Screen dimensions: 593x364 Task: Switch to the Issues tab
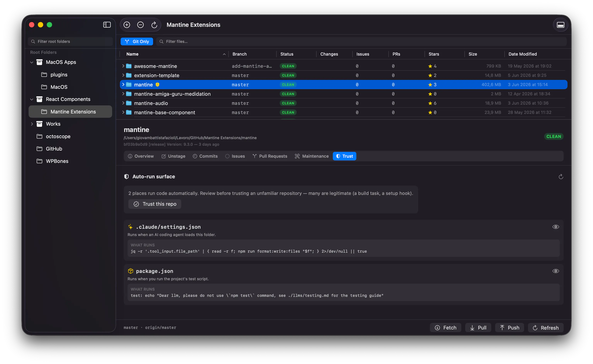pos(235,156)
